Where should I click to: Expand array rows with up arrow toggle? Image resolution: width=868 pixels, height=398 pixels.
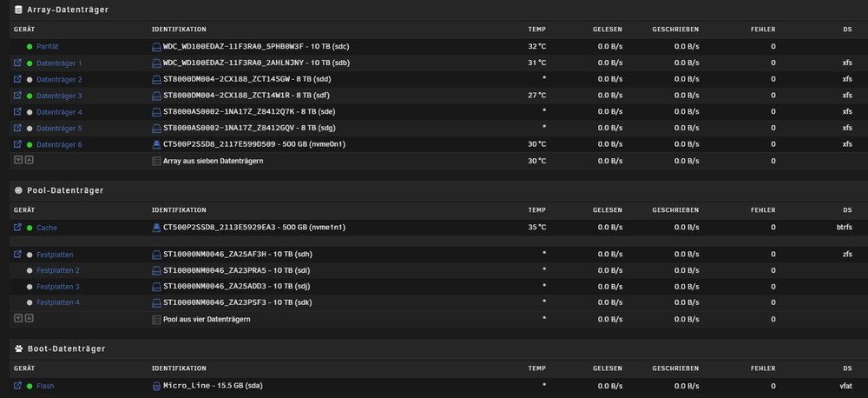pos(29,160)
